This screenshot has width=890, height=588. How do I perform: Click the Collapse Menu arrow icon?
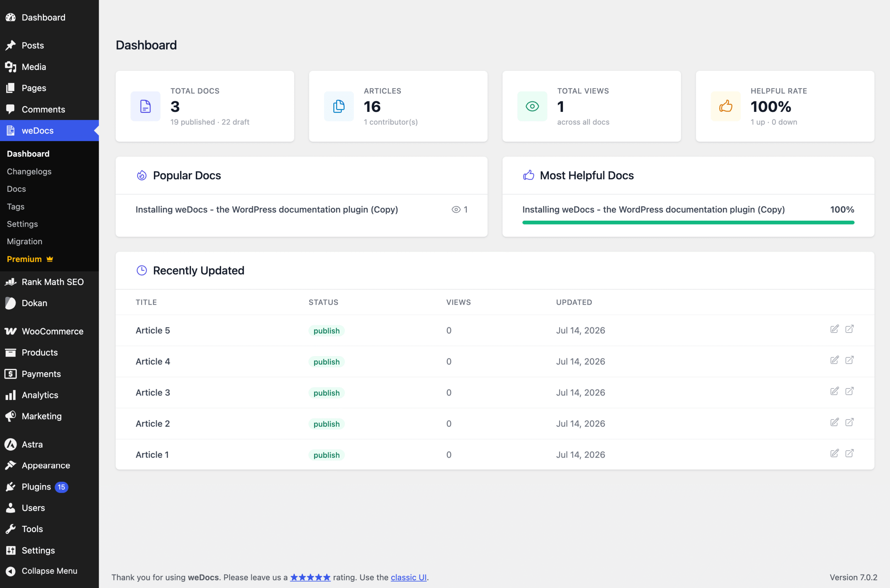[x=10, y=571]
